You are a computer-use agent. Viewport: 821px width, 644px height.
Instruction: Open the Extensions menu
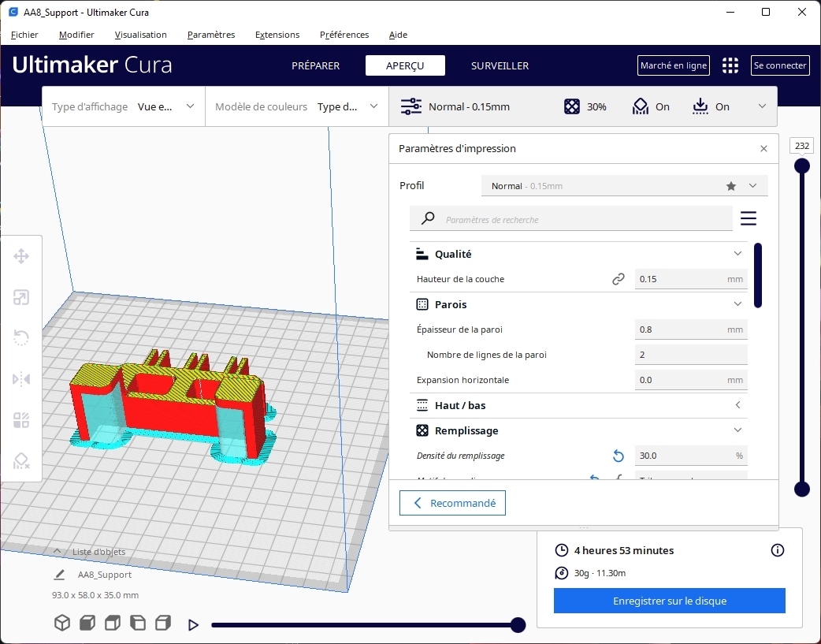click(x=277, y=35)
